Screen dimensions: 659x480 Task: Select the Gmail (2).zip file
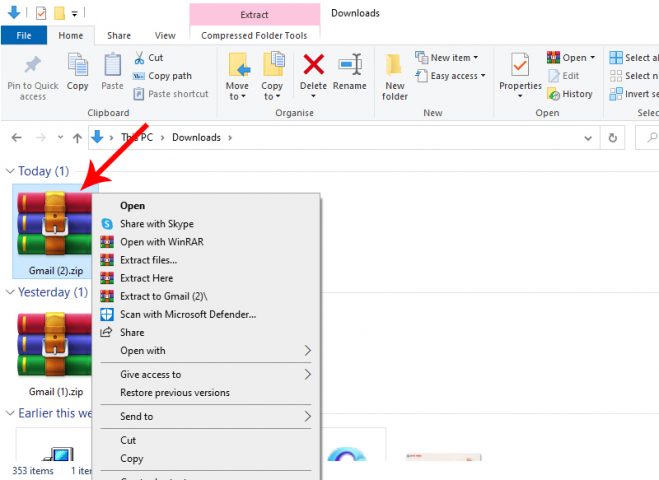click(54, 232)
